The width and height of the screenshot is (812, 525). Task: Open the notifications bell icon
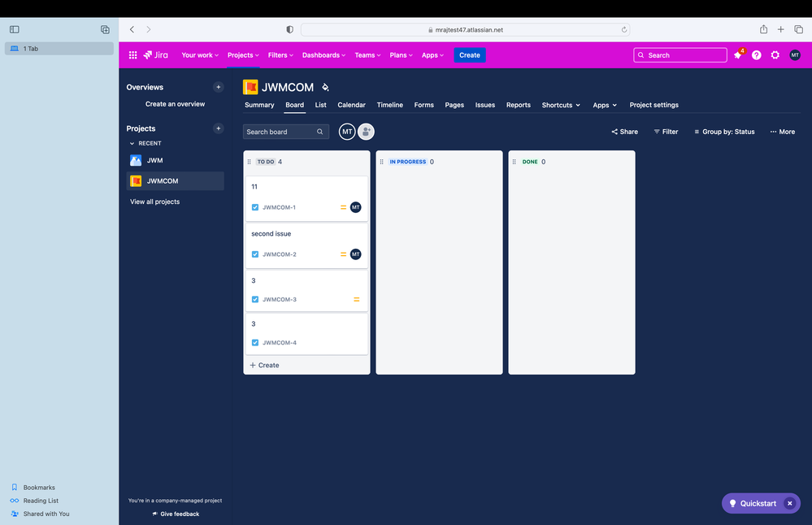(x=738, y=55)
